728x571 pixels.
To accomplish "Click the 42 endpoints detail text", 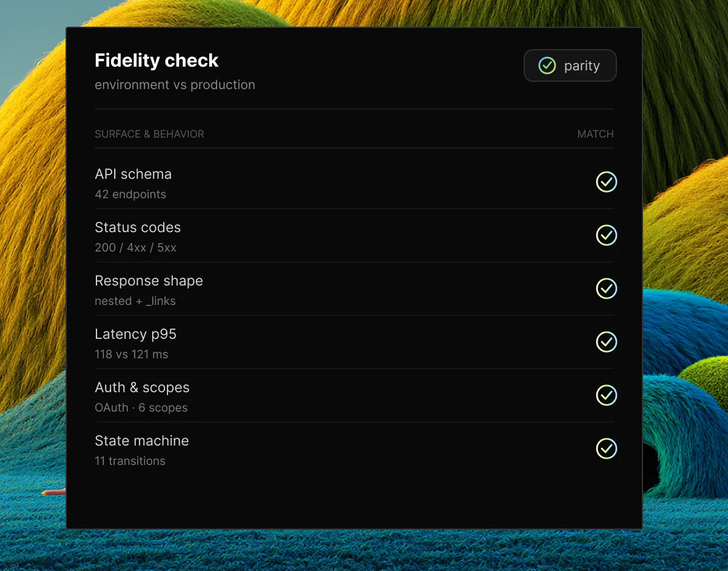I will tap(130, 195).
